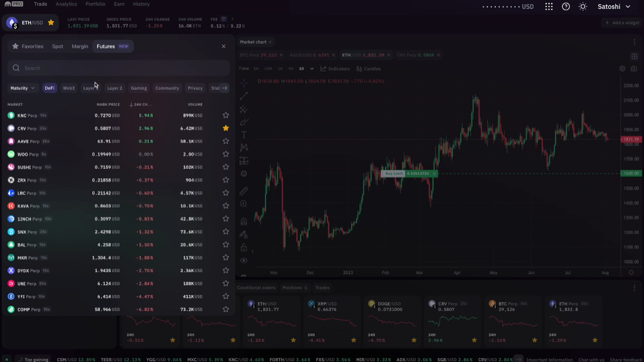The image size is (644, 362).
Task: Favorite the WOO Perp market star
Action: click(x=226, y=154)
